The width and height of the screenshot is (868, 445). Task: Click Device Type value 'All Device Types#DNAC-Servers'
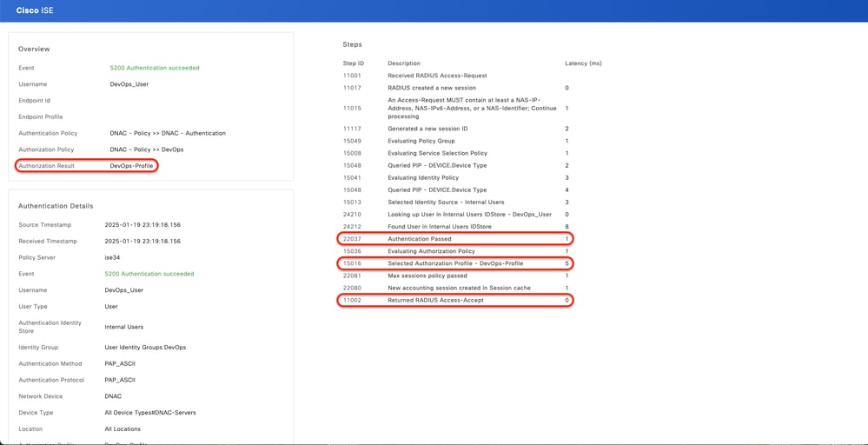[150, 413]
